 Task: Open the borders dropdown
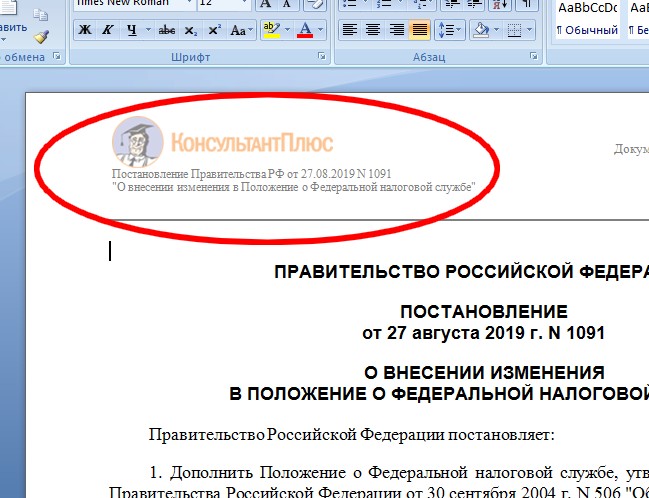click(530, 29)
